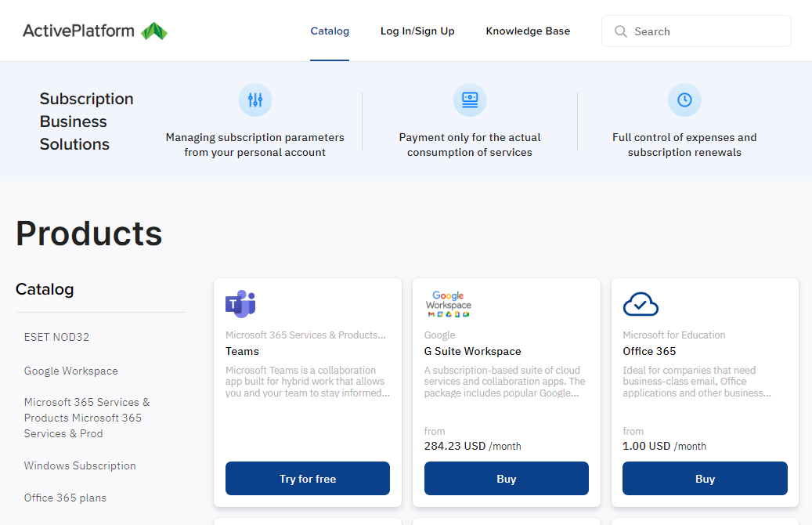The image size is (812, 525).
Task: Click the '284.23 USD /month' price
Action: pyautogui.click(x=472, y=446)
